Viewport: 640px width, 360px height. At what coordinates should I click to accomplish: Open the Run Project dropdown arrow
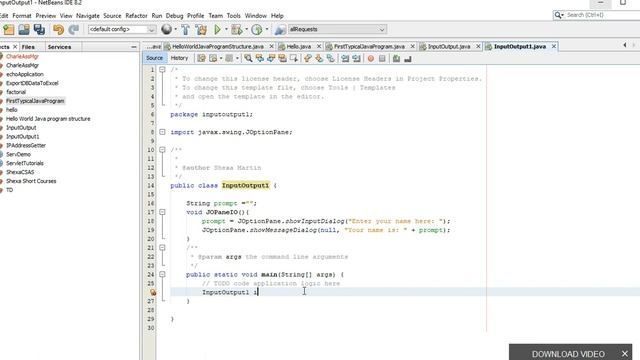click(x=226, y=29)
